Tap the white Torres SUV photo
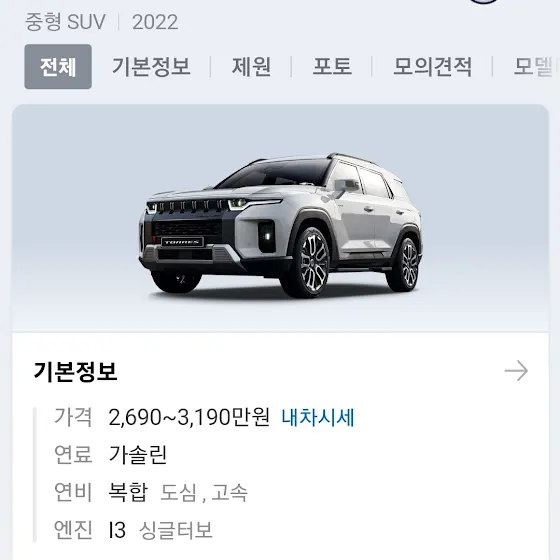Viewport: 560px width, 560px height. (280, 225)
